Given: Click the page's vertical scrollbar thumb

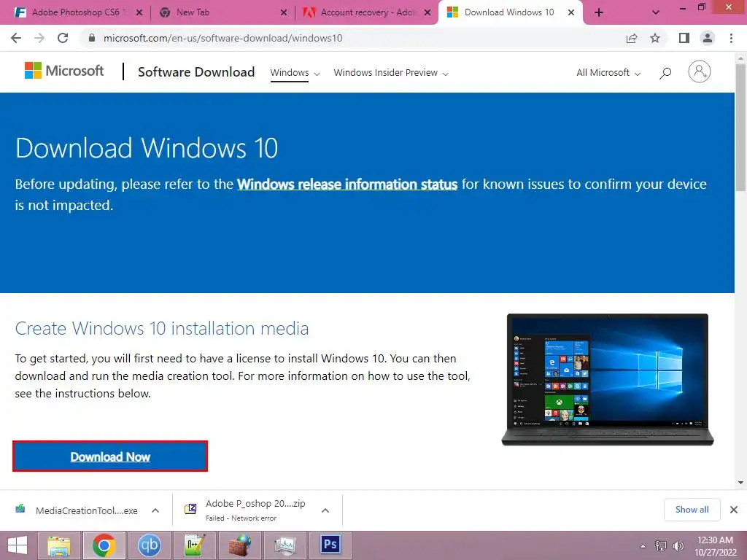Looking at the screenshot, I should [x=740, y=126].
